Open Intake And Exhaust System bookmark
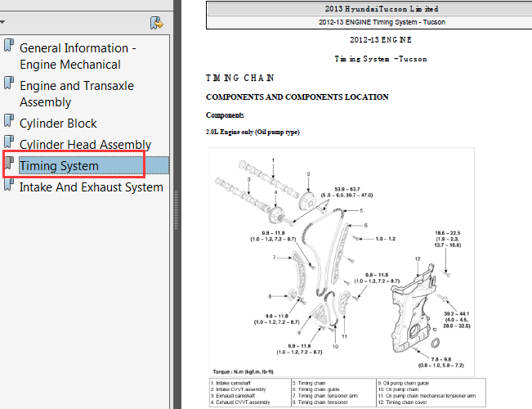 click(92, 187)
